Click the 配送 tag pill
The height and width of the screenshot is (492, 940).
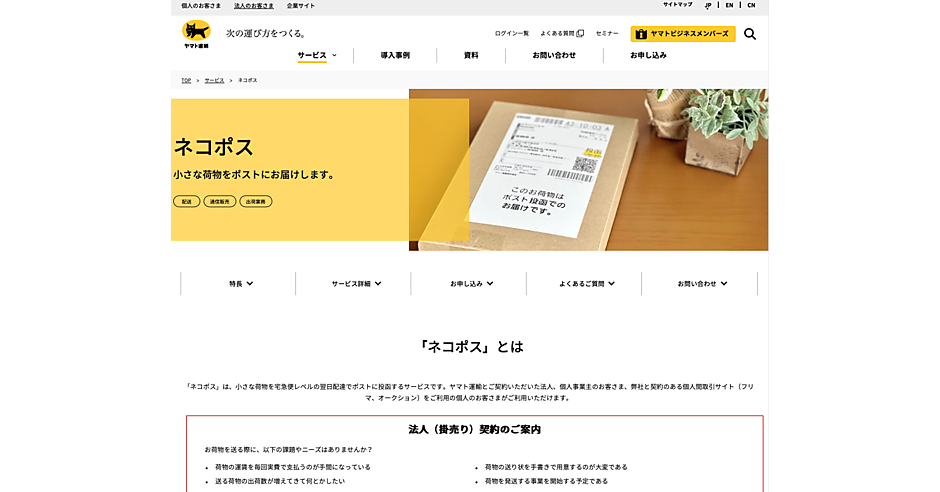[186, 201]
